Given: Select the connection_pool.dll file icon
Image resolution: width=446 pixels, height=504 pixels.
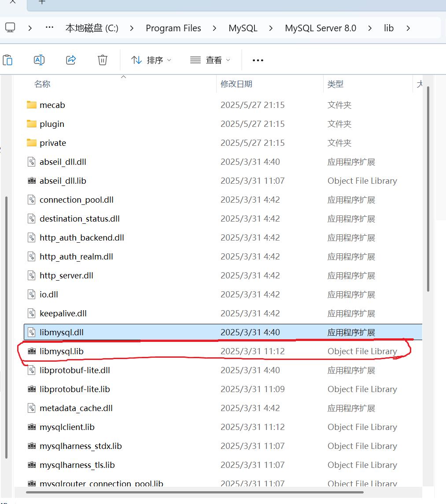Looking at the screenshot, I should [32, 200].
